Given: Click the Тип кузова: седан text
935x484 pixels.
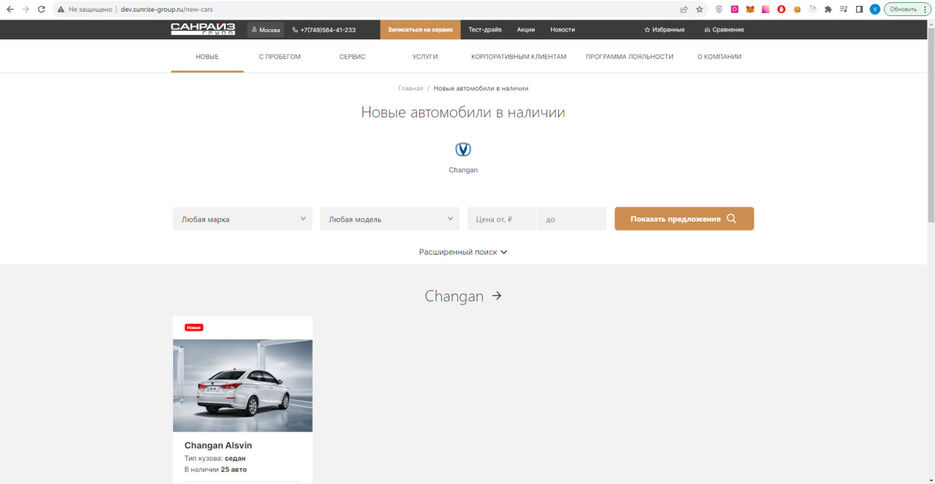Looking at the screenshot, I should (x=215, y=458).
